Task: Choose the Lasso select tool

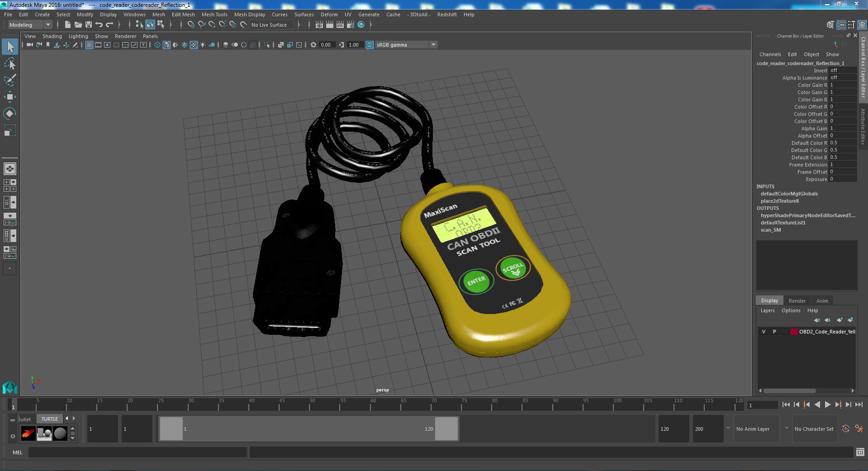Action: [10, 64]
